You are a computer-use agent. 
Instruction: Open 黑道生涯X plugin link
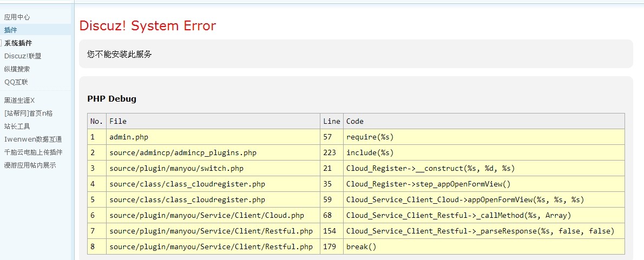click(19, 100)
